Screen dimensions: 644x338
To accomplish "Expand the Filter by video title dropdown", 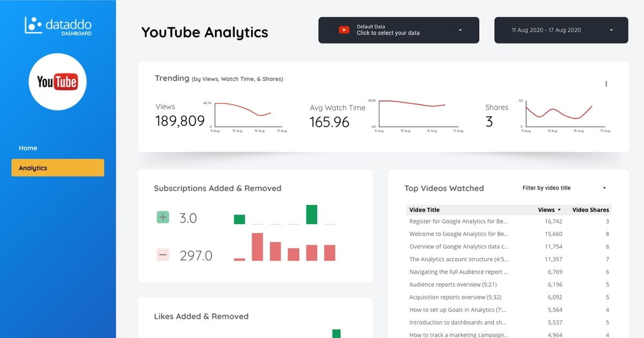I will point(564,188).
